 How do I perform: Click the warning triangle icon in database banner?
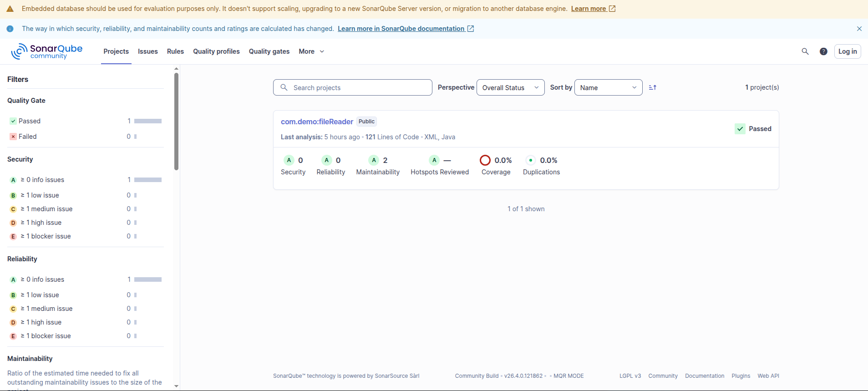click(10, 9)
